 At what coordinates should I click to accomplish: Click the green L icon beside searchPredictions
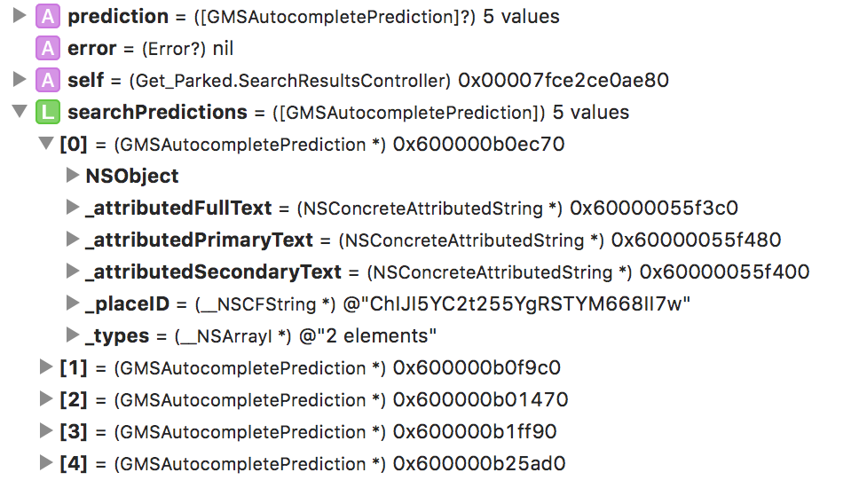pyautogui.click(x=46, y=112)
